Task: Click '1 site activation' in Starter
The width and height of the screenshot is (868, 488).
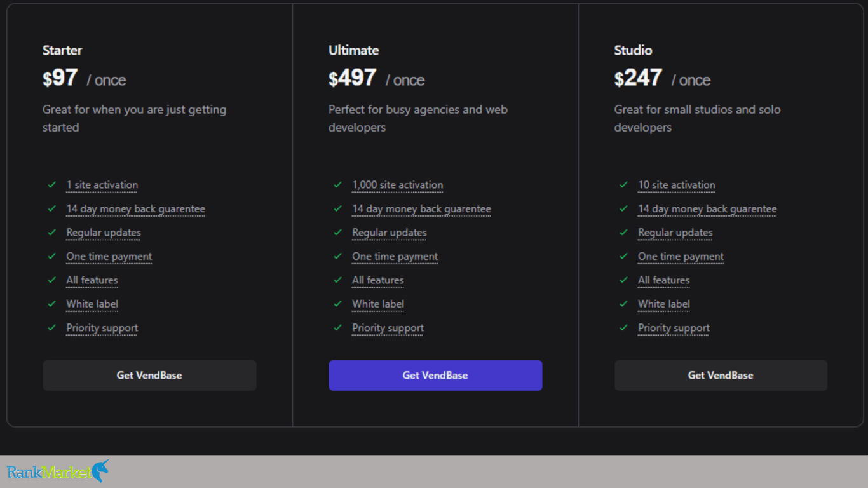Action: tap(102, 185)
